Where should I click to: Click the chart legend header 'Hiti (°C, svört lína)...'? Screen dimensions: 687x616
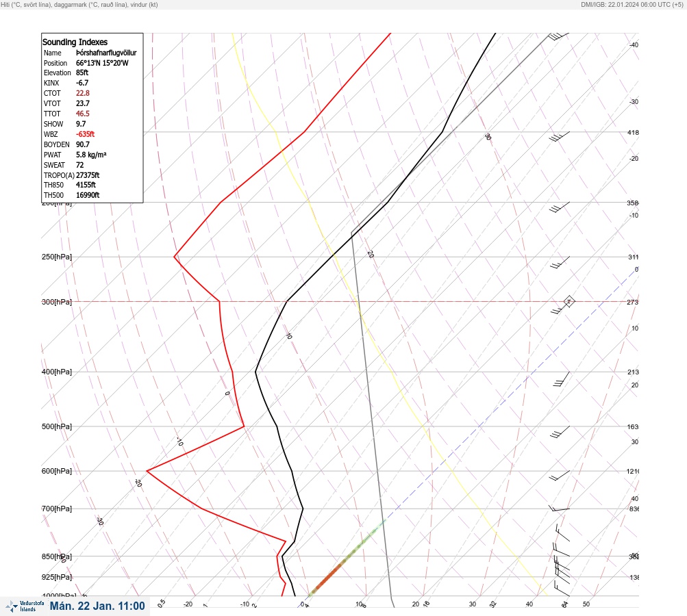pyautogui.click(x=79, y=4)
